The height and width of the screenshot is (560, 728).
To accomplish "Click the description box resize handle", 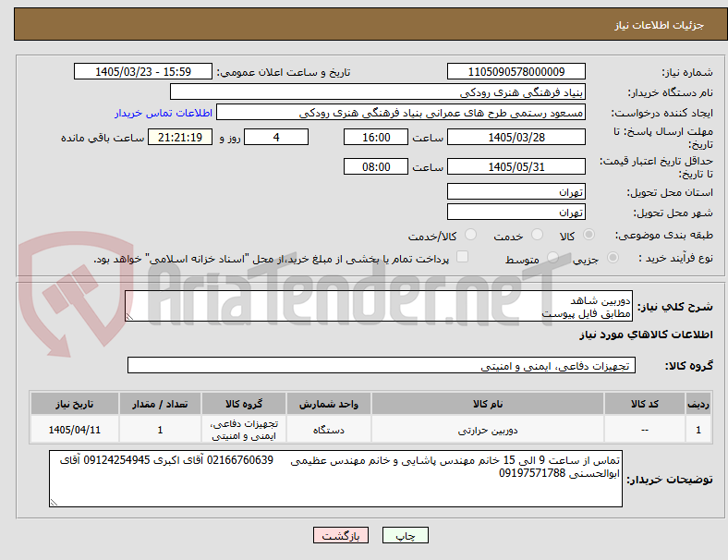I will pos(129,317).
